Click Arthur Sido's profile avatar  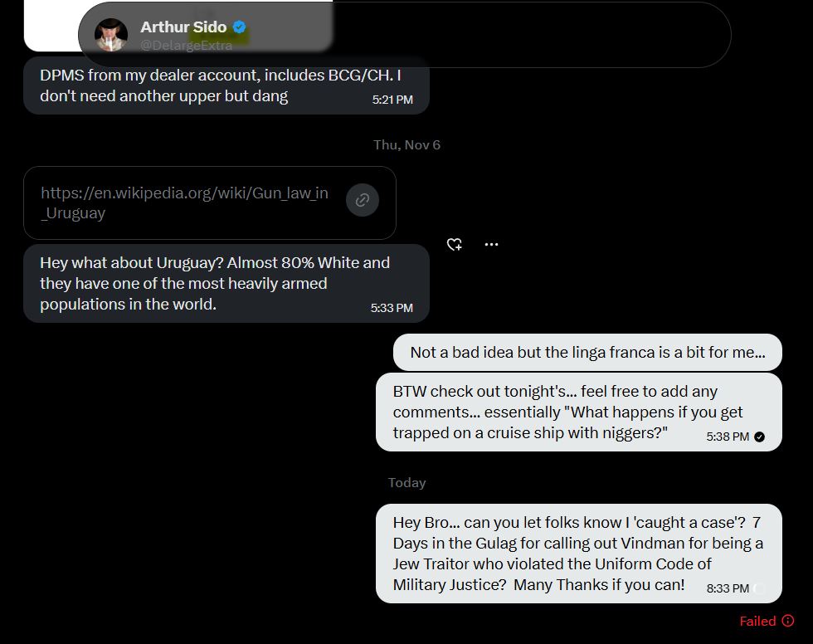[111, 35]
